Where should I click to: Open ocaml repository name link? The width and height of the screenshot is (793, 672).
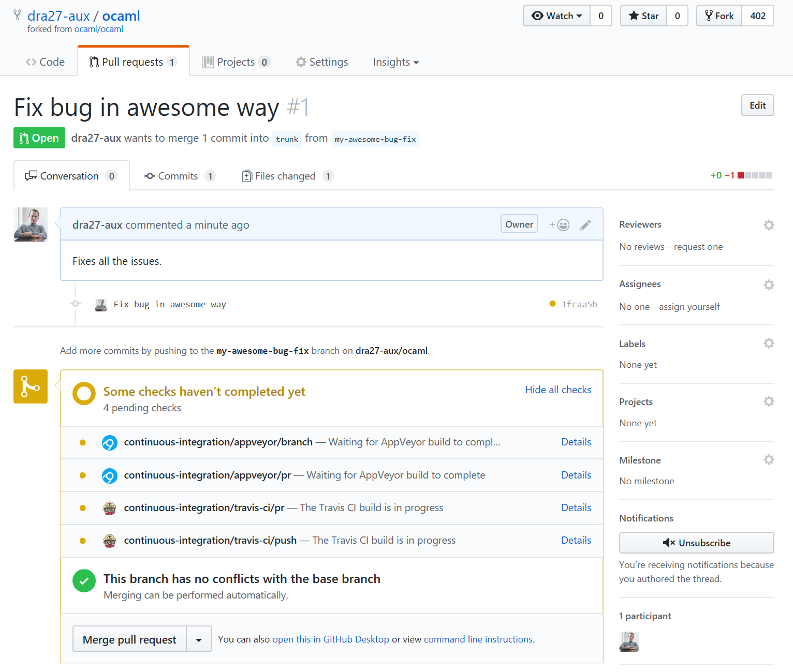tap(121, 16)
